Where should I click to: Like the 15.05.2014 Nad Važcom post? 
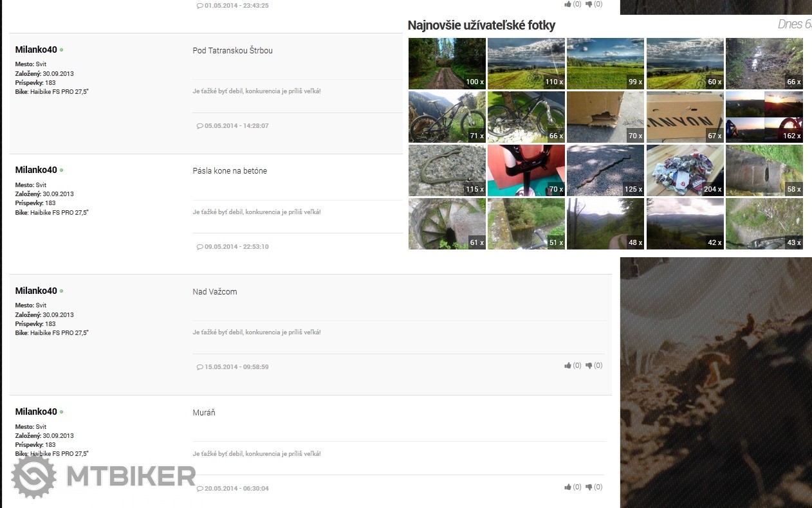tap(568, 365)
